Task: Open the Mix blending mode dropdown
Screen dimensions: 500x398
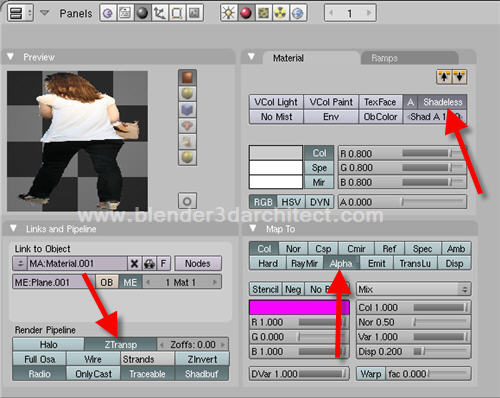Action: pyautogui.click(x=413, y=289)
